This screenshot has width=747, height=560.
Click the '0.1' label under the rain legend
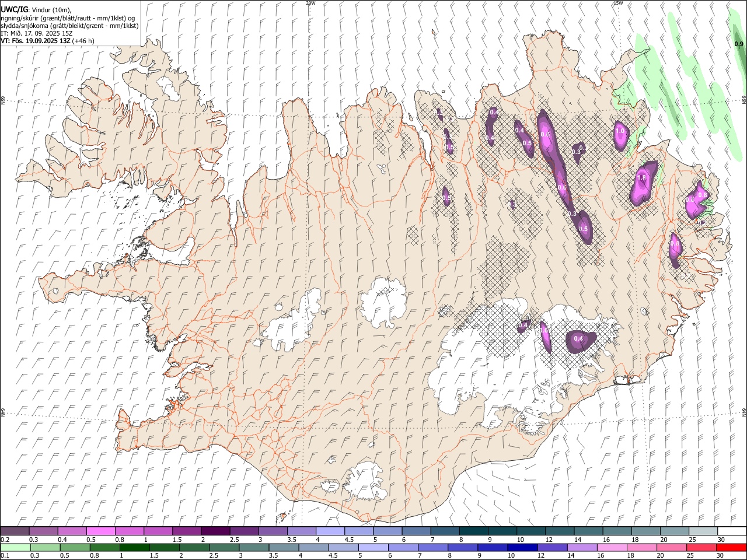[5, 556]
